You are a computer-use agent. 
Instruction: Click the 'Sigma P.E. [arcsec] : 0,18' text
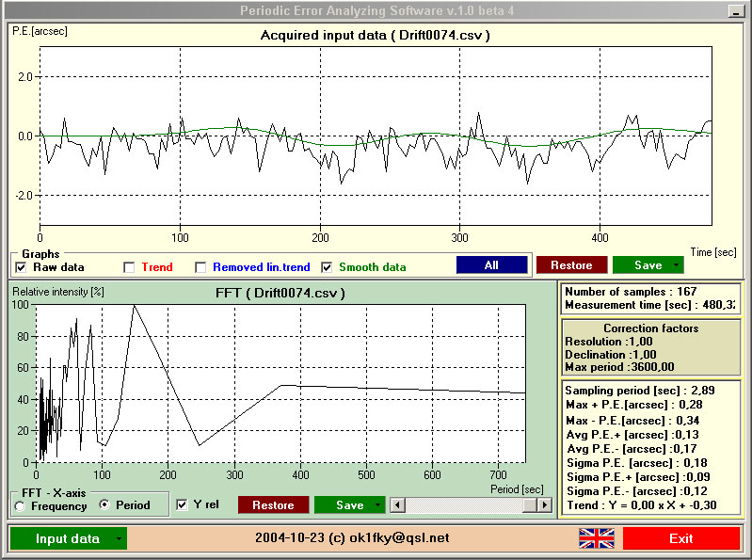[x=637, y=463]
